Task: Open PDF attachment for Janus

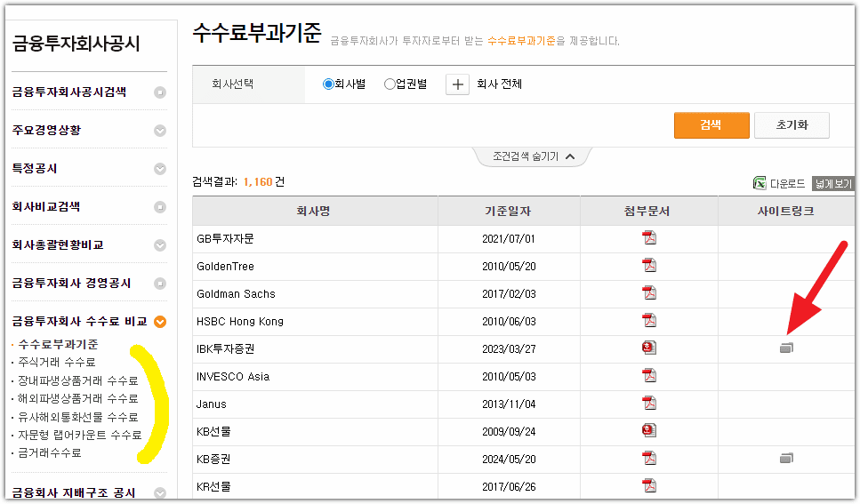Action: (649, 403)
